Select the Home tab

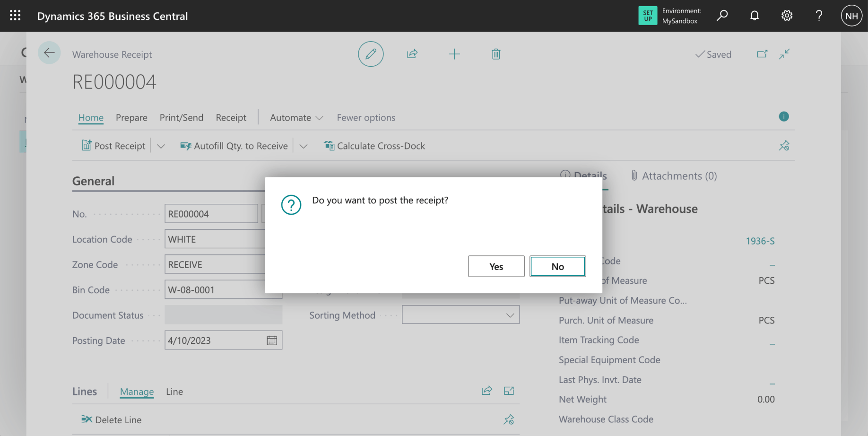tap(91, 117)
